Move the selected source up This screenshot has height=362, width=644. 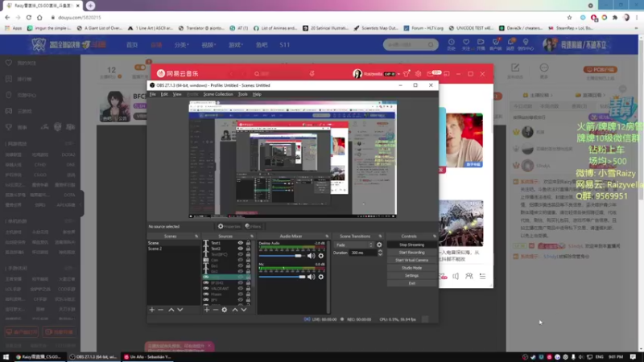point(235,310)
